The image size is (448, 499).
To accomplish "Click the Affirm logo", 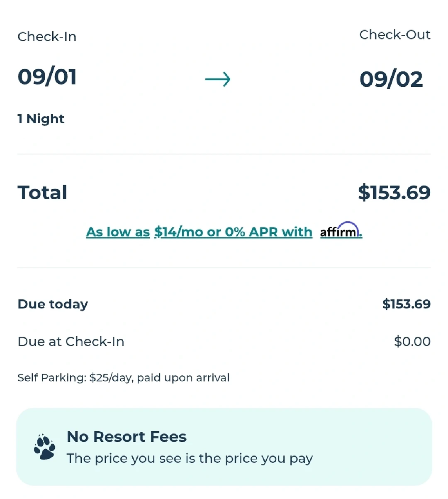I will pos(340,231).
